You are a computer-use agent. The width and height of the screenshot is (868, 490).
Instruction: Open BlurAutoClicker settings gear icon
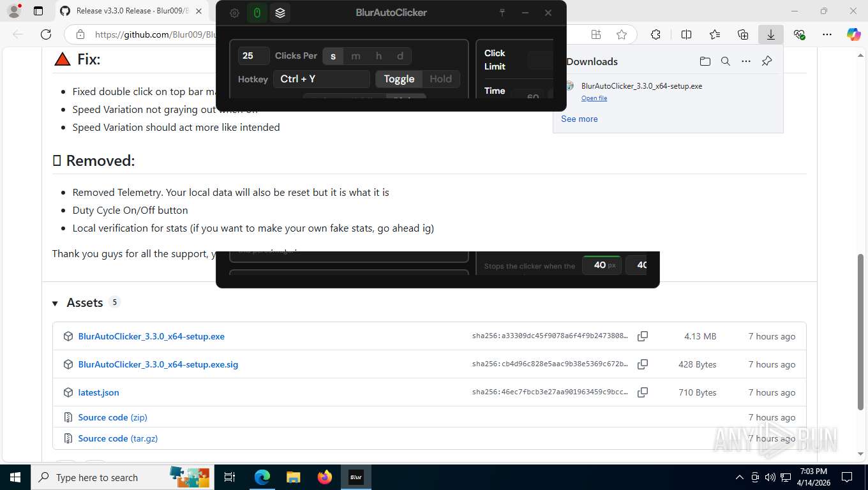(234, 13)
